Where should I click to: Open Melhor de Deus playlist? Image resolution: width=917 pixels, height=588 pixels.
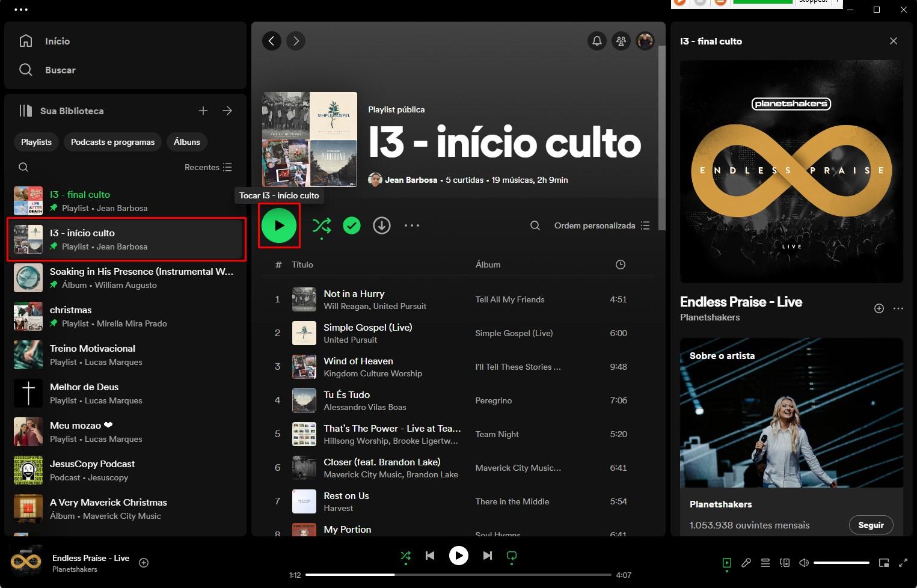(126, 393)
